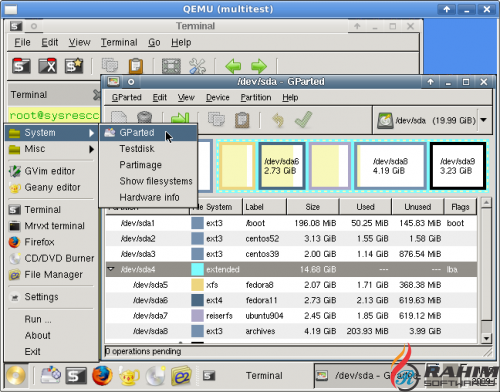Image resolution: width=500 pixels, height=392 pixels.
Task: Click GParted Resize/Move toolbar icon
Action: 180,118
